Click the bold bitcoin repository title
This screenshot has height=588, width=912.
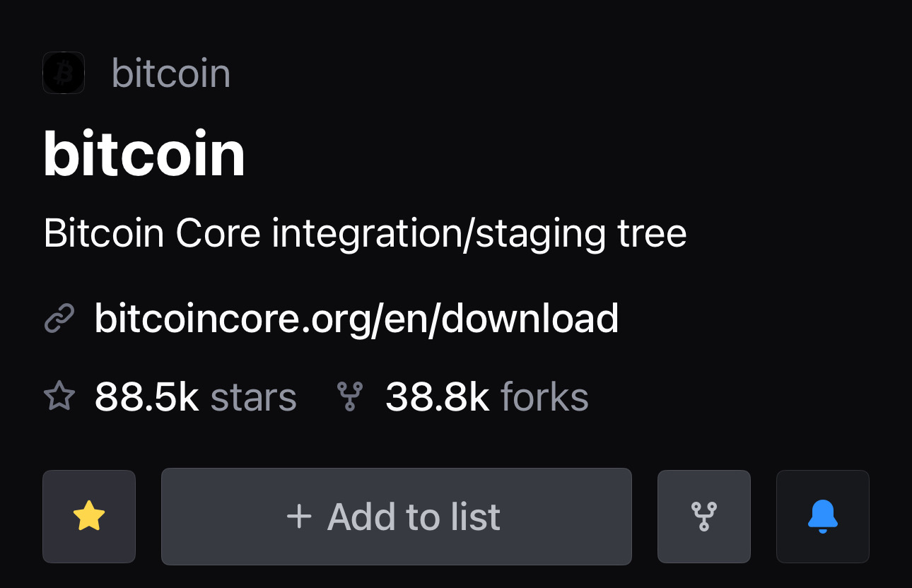[144, 154]
